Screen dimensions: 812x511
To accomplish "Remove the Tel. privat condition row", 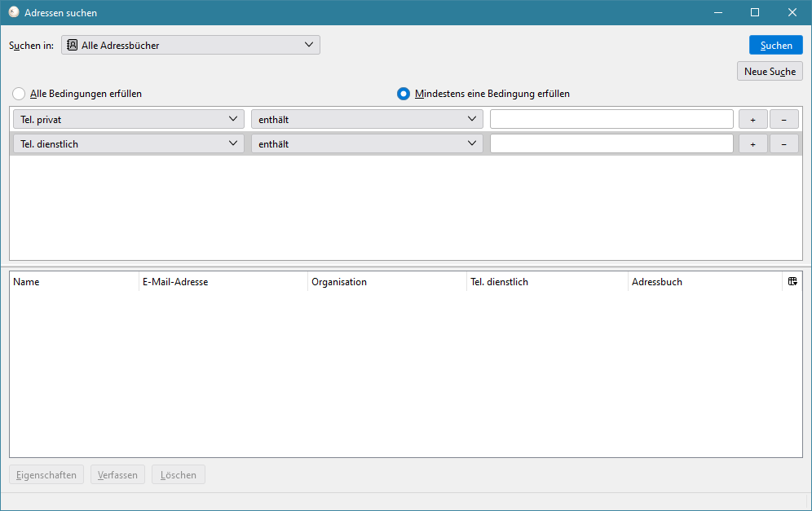I will coord(783,120).
